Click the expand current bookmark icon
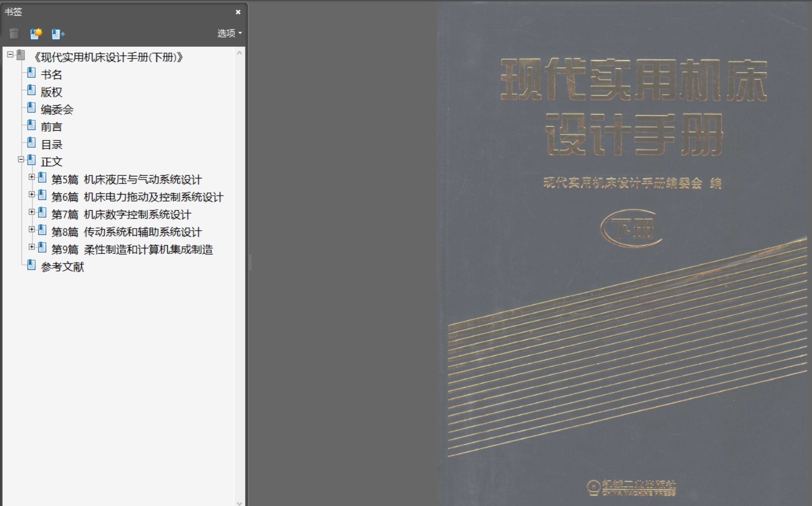The height and width of the screenshot is (506, 812). point(58,34)
